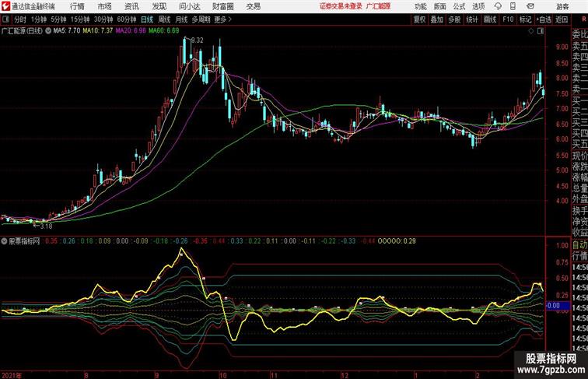The image size is (588, 379).
Task: Expand the 更多 > period options
Action: point(222,19)
